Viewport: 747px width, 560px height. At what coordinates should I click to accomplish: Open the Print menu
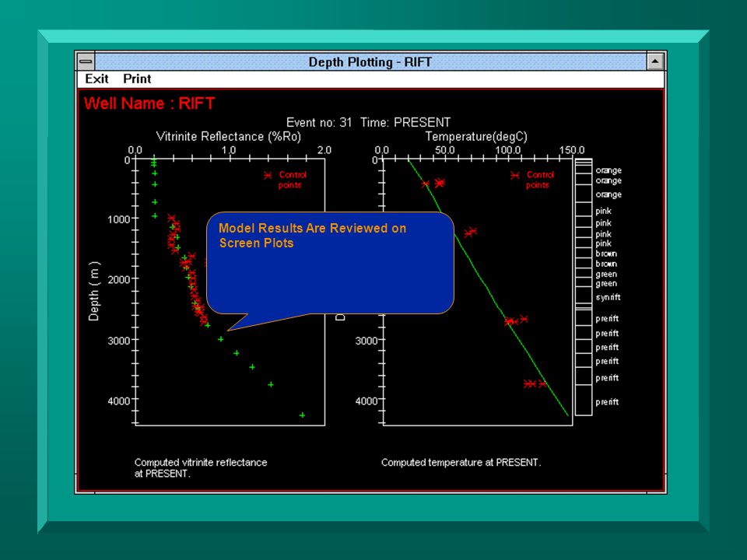pyautogui.click(x=137, y=79)
